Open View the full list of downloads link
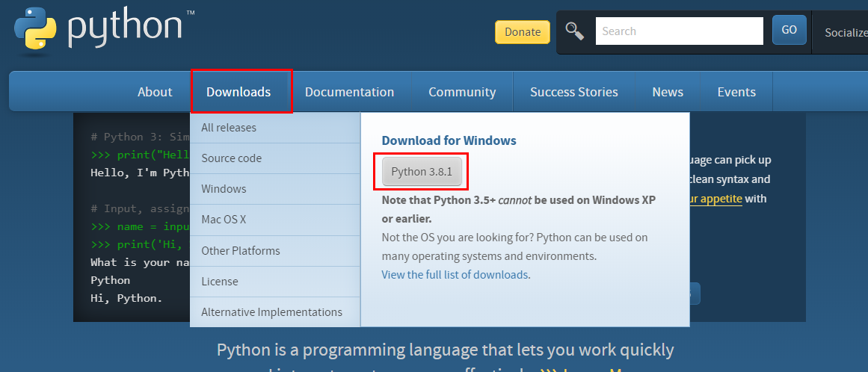 tap(455, 275)
